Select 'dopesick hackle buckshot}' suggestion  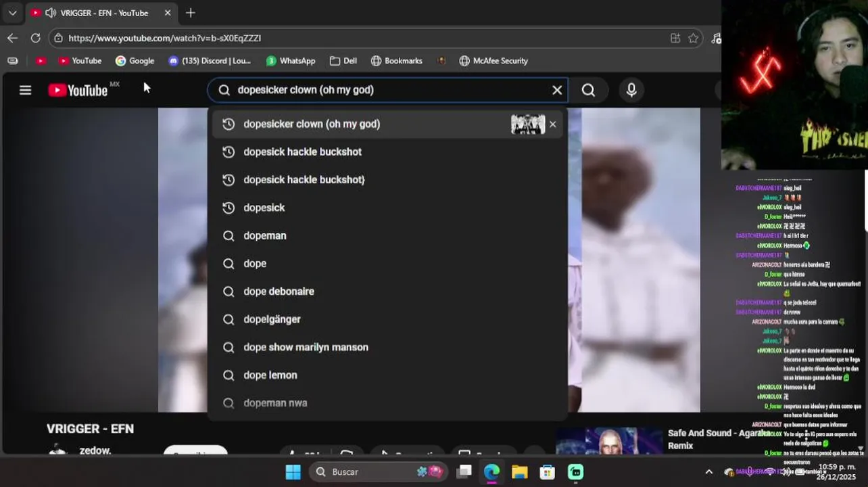tap(388, 180)
